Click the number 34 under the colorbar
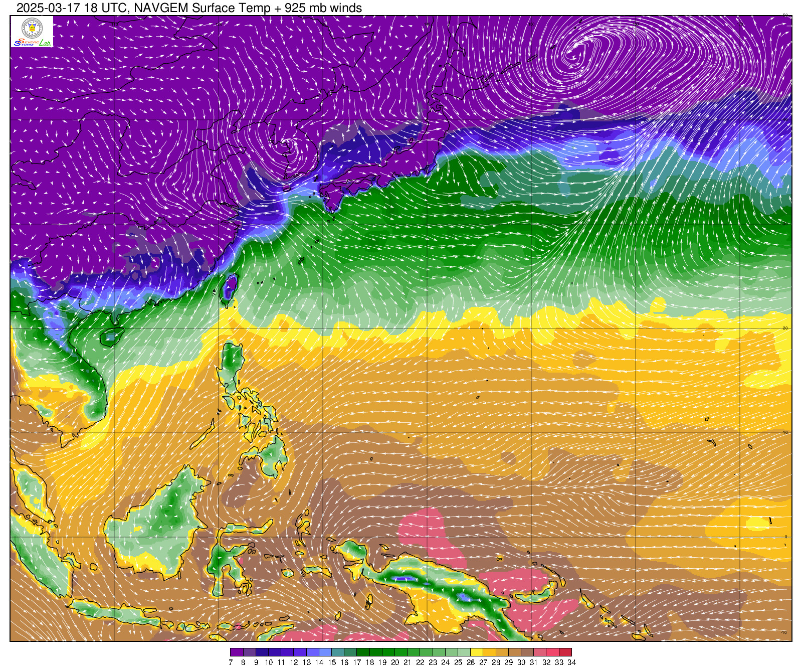The height and width of the screenshot is (672, 802). click(571, 662)
